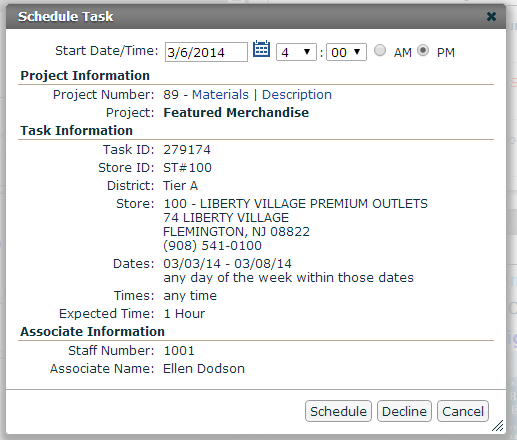517x440 pixels.
Task: Click the start date field 3/6/2014
Action: [206, 52]
